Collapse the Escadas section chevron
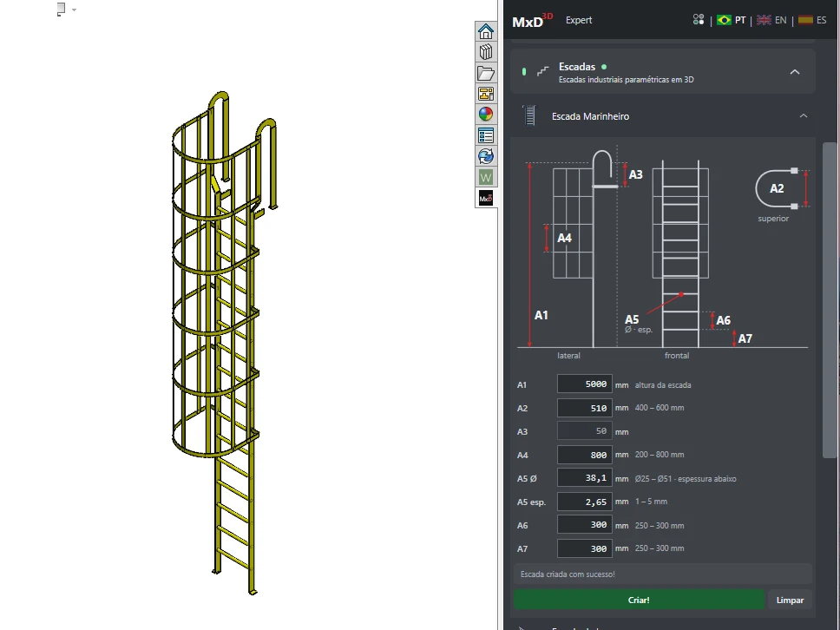The image size is (840, 630). [795, 72]
